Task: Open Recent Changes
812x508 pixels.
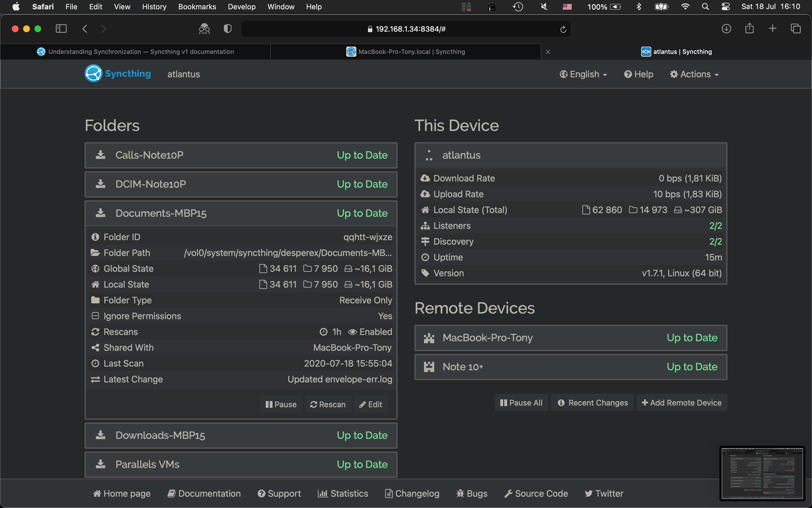Action: pos(592,403)
